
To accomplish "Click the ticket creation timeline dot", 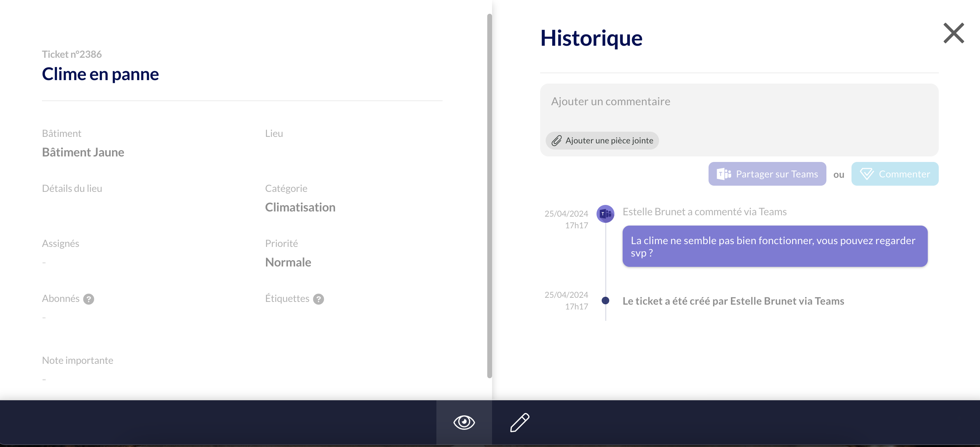I will tap(605, 301).
